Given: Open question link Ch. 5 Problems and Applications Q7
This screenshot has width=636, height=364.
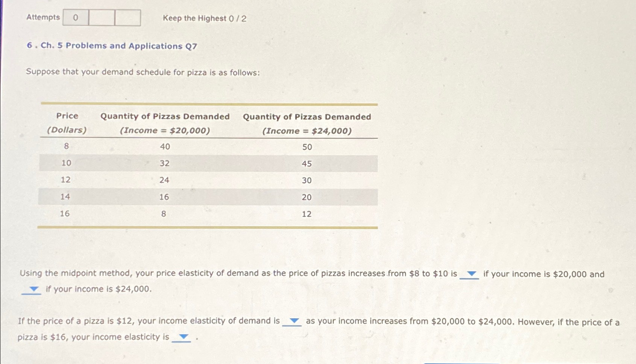Looking at the screenshot, I should click(111, 46).
